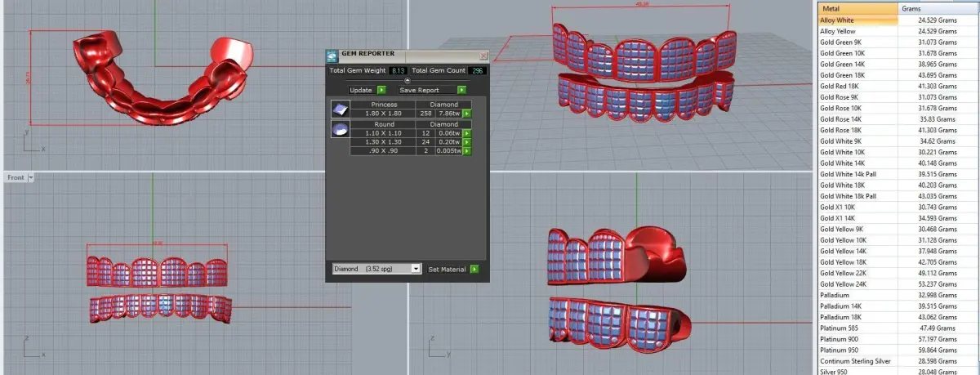Select the Platinum 900 row

898,339
